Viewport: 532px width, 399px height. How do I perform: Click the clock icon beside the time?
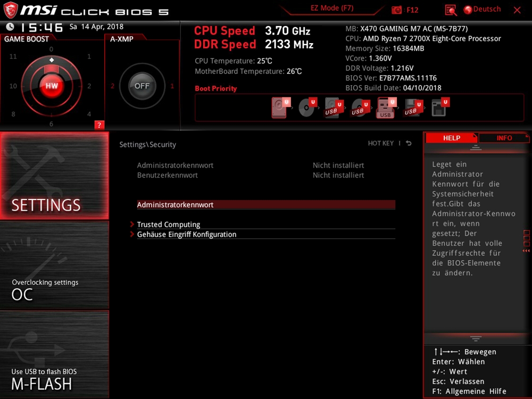coord(10,27)
